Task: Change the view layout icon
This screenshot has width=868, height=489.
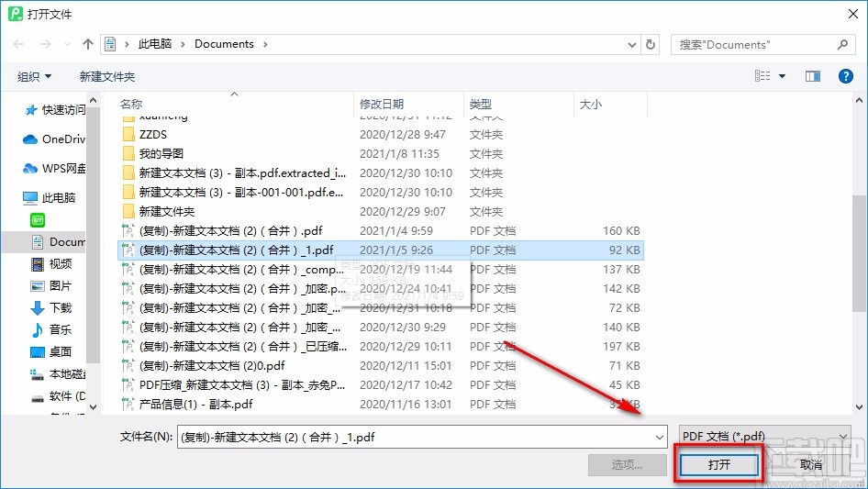Action: pyautogui.click(x=762, y=76)
